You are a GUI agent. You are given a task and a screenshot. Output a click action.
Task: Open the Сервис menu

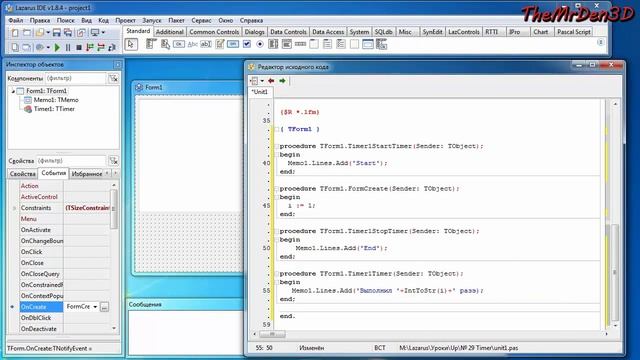[x=201, y=20]
